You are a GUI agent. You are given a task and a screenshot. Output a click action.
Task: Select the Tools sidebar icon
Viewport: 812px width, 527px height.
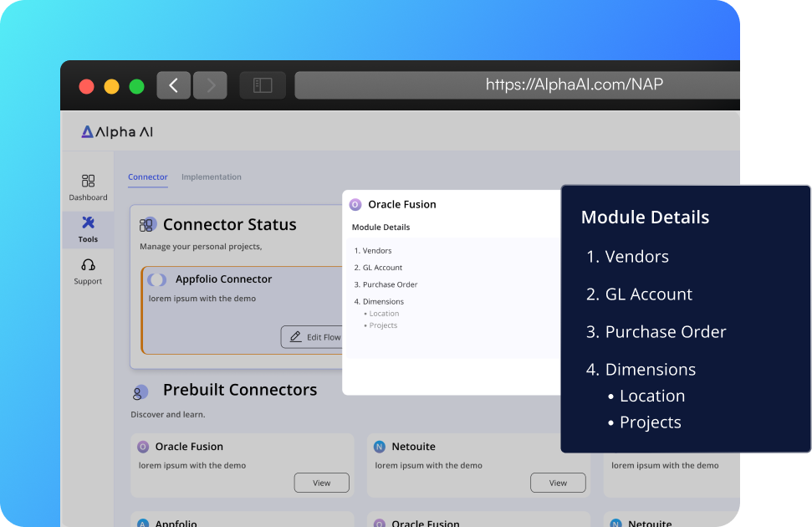(88, 223)
